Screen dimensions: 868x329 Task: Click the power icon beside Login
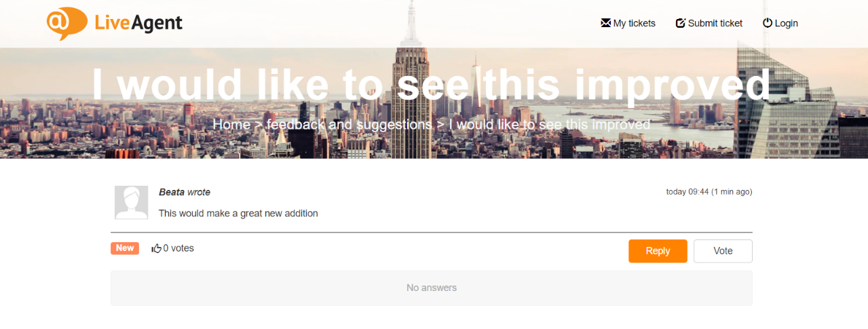click(x=768, y=23)
